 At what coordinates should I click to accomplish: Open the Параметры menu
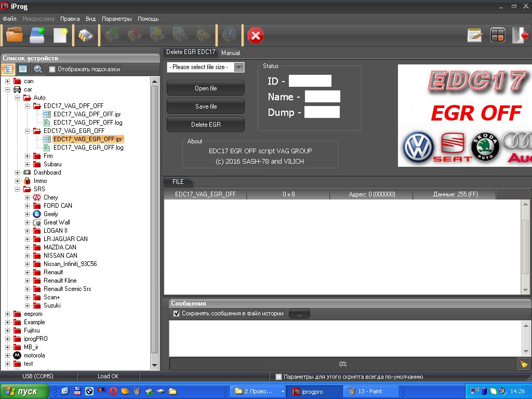click(x=116, y=19)
